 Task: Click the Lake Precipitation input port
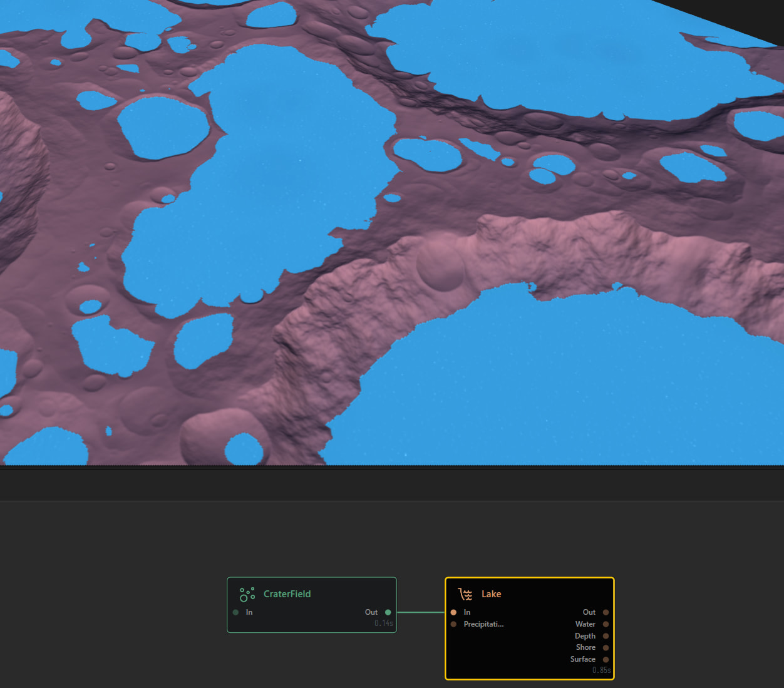453,624
